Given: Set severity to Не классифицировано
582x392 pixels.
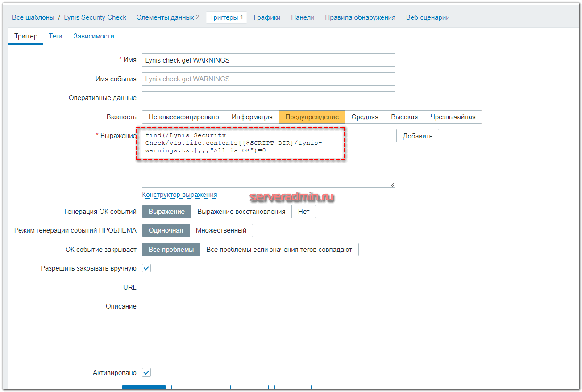Looking at the screenshot, I should pyautogui.click(x=183, y=117).
